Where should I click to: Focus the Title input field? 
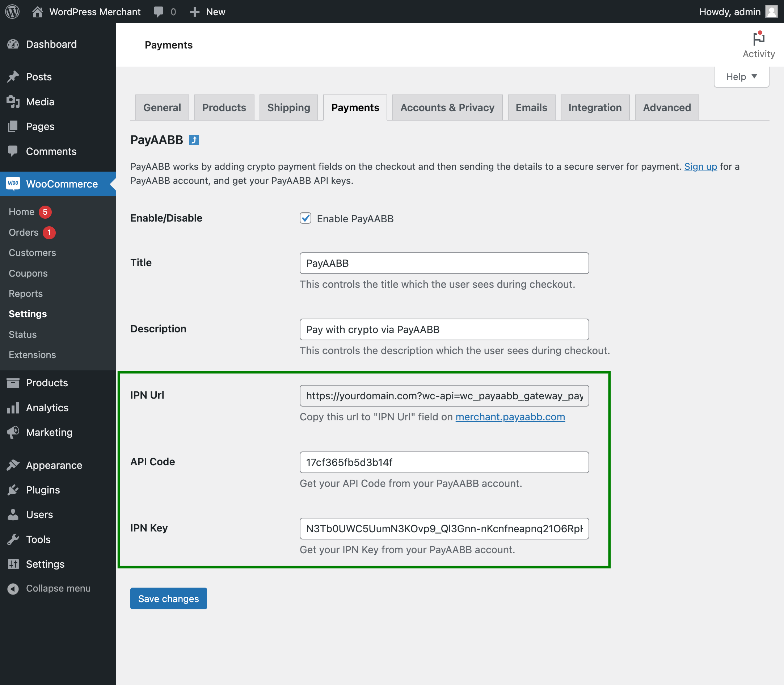pos(444,263)
